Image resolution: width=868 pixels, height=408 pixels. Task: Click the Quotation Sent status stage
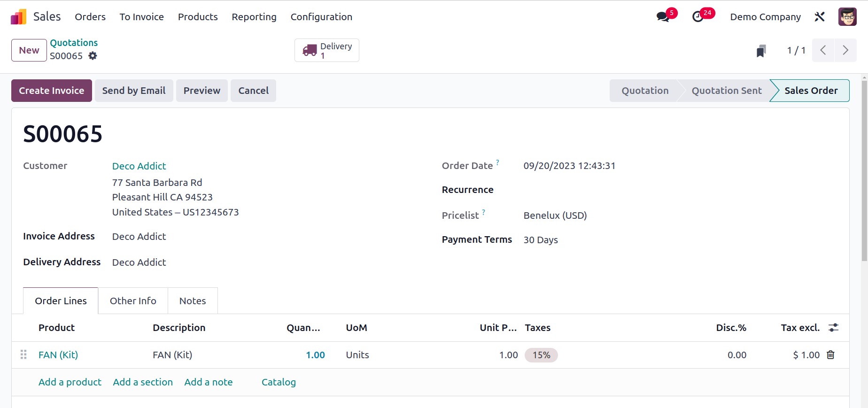tap(727, 91)
